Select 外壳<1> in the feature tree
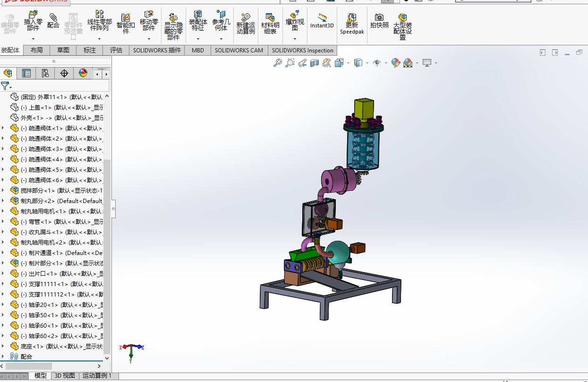This screenshot has width=588, height=382. tap(57, 118)
